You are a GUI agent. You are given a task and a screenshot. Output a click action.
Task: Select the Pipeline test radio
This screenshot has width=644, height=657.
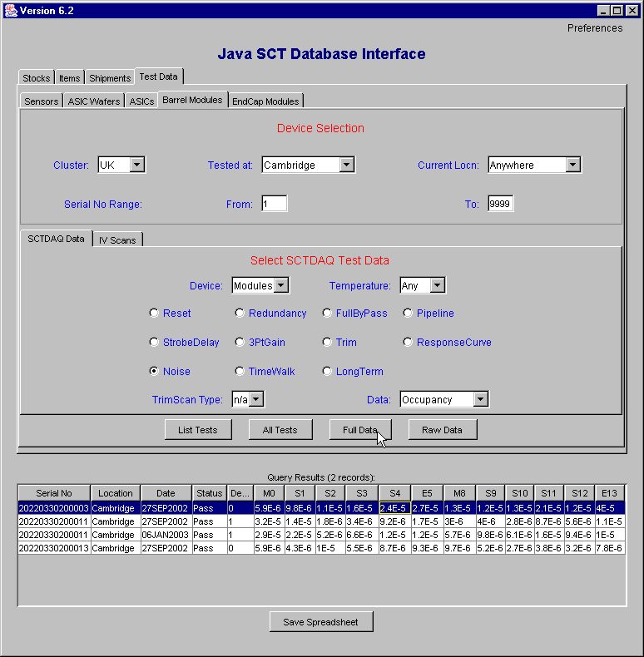point(408,313)
